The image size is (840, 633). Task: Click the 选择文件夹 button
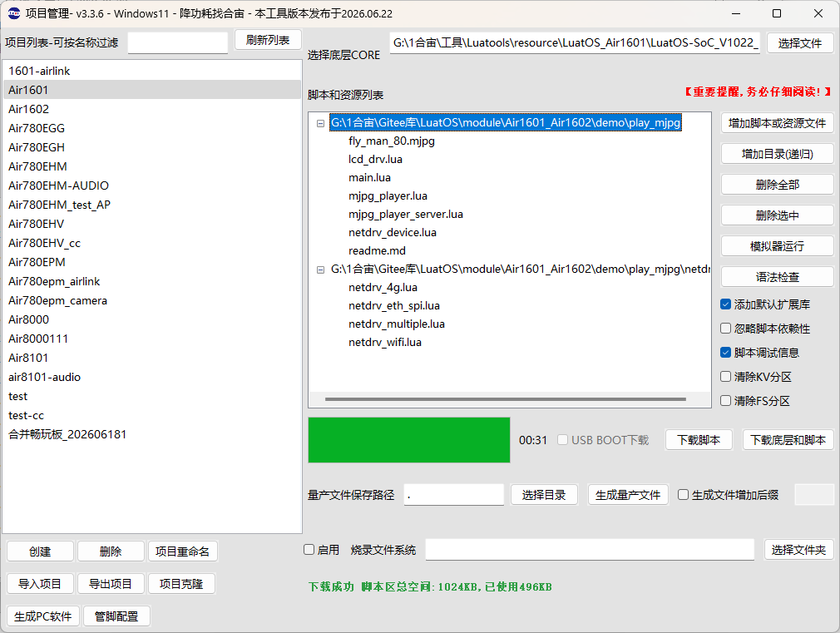pyautogui.click(x=798, y=550)
